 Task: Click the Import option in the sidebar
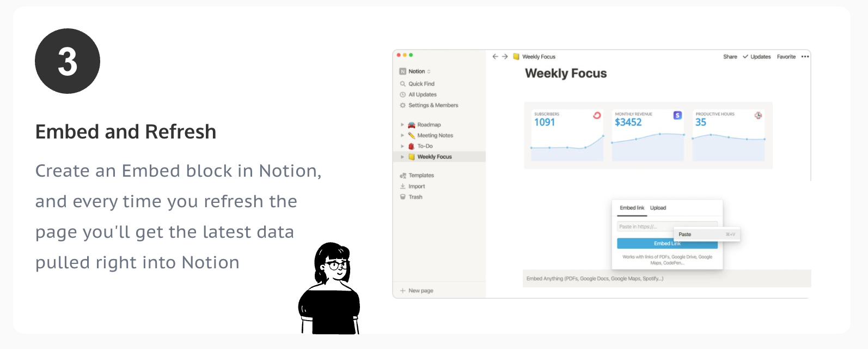(x=417, y=186)
